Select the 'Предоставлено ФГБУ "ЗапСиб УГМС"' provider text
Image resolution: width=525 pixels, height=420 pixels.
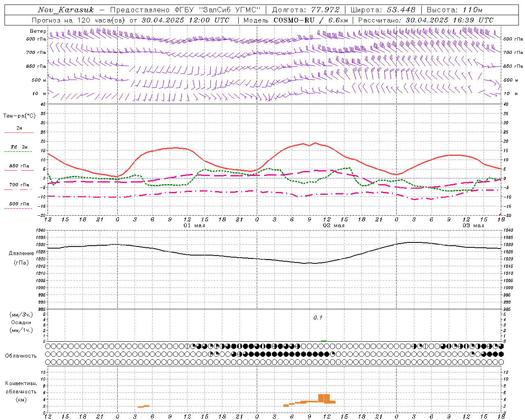click(x=185, y=10)
